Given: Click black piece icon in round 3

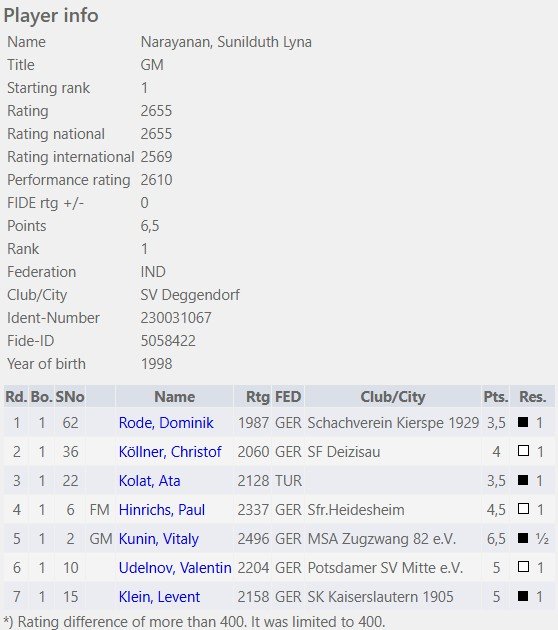Looking at the screenshot, I should (523, 480).
